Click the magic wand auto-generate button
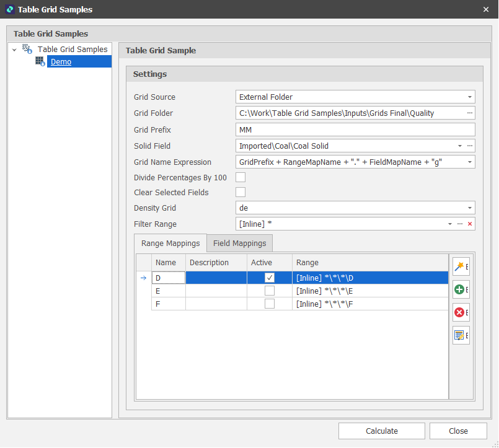499x448 pixels. [x=461, y=267]
